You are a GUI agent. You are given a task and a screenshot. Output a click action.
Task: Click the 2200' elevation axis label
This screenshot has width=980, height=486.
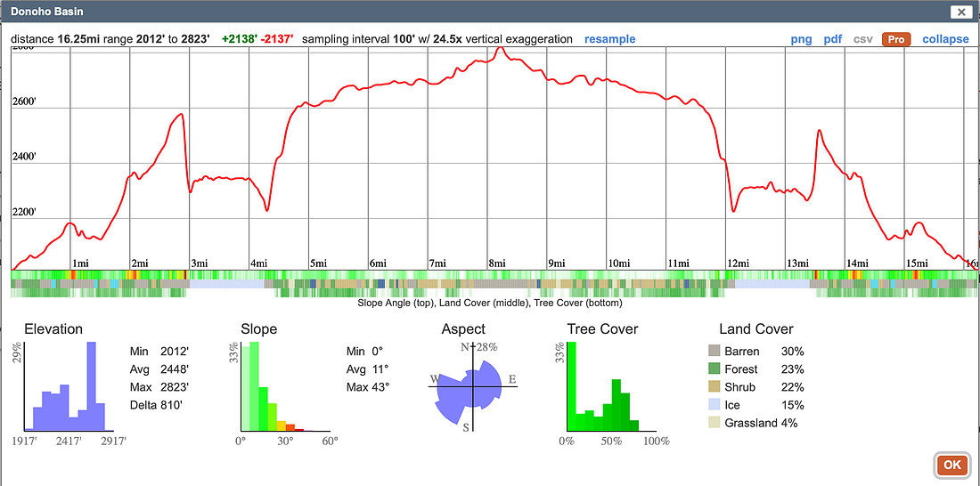click(26, 213)
